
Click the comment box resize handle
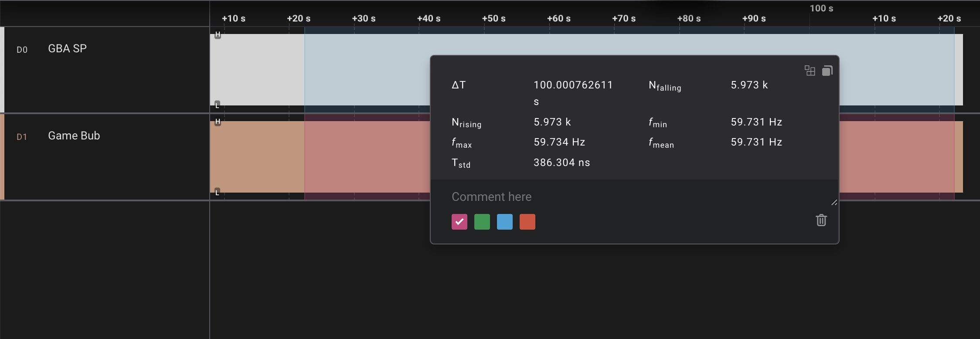tap(834, 202)
